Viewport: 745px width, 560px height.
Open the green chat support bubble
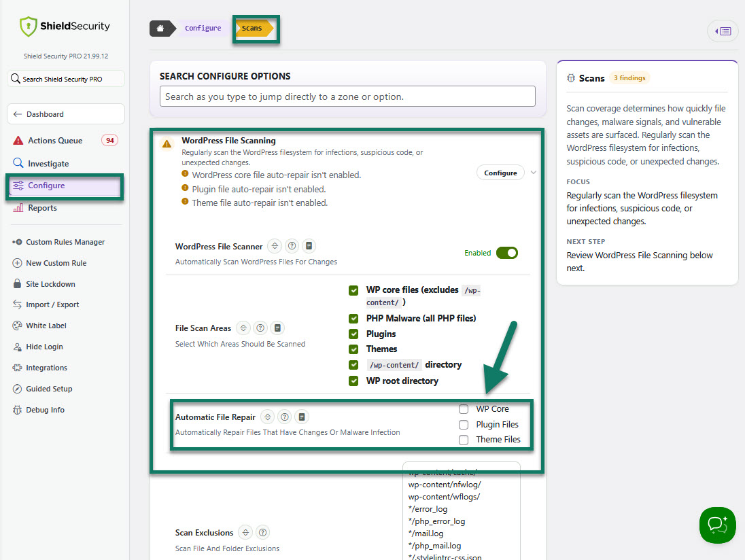click(717, 525)
